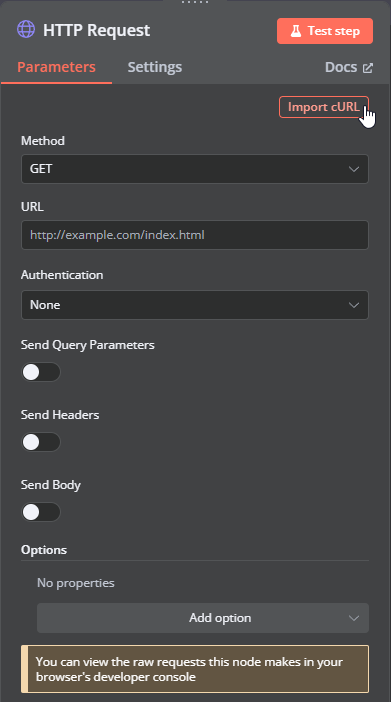
Task: Click the Add option chevron arrow
Action: 354,618
